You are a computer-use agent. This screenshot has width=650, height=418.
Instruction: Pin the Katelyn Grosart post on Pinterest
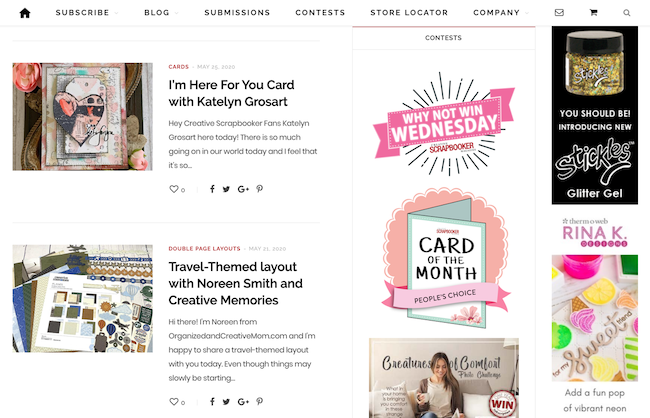(260, 189)
